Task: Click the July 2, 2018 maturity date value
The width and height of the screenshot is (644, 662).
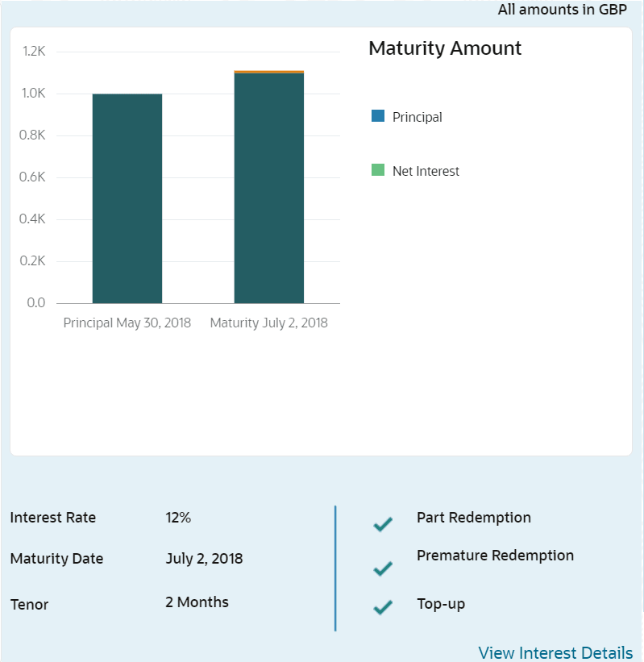Action: pyautogui.click(x=204, y=559)
